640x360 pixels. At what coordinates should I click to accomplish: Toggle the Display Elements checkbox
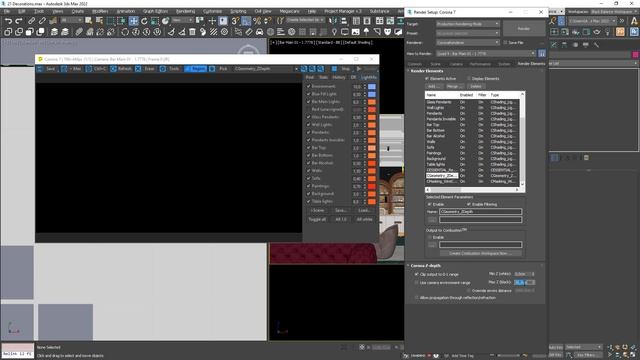click(x=469, y=78)
